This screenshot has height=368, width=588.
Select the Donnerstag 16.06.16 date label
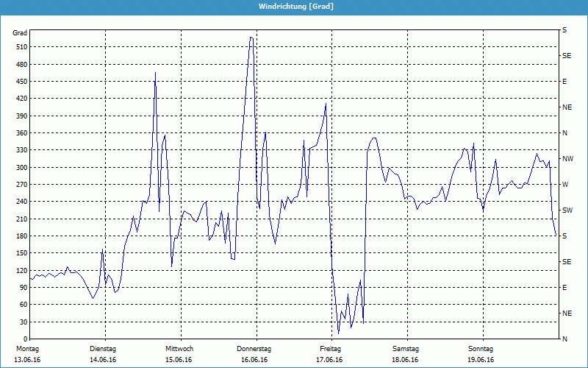[x=254, y=354]
